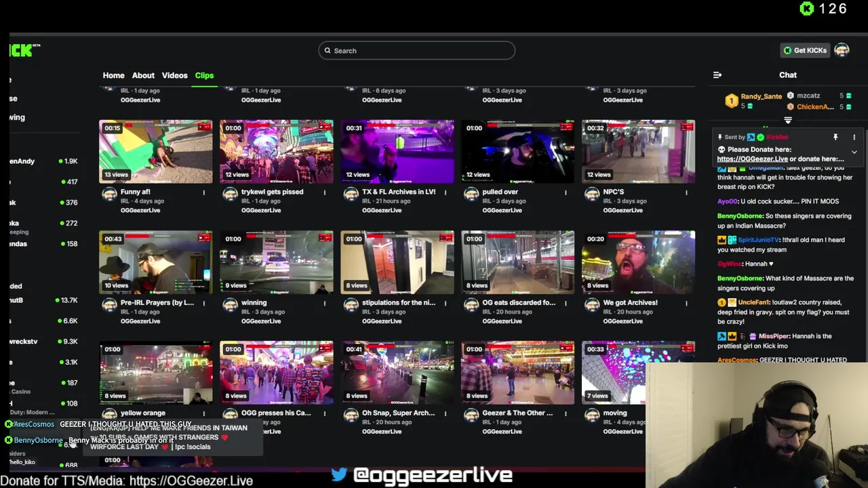Open options for 'TX & FL Archives' clip
Viewport: 868px width, 488px height.
tap(445, 192)
